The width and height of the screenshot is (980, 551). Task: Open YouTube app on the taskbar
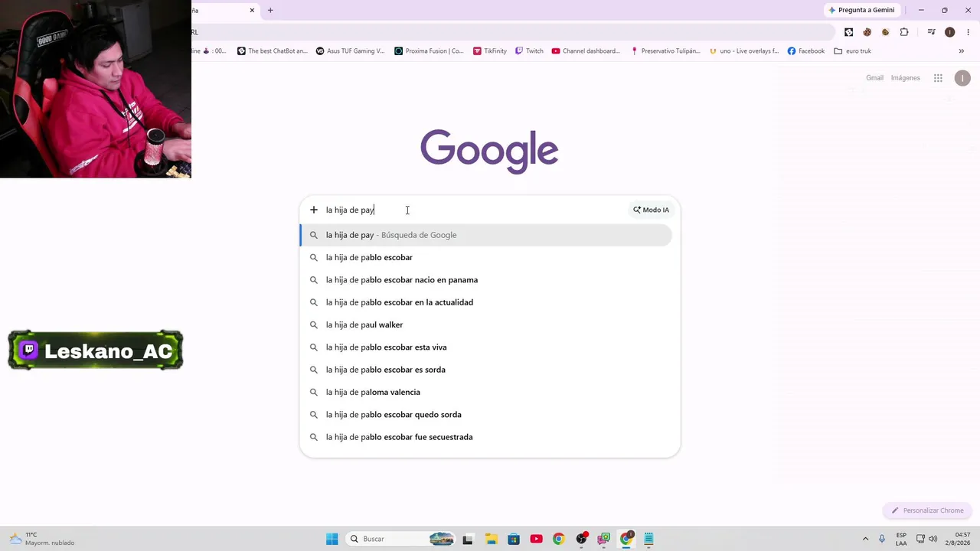(x=536, y=539)
